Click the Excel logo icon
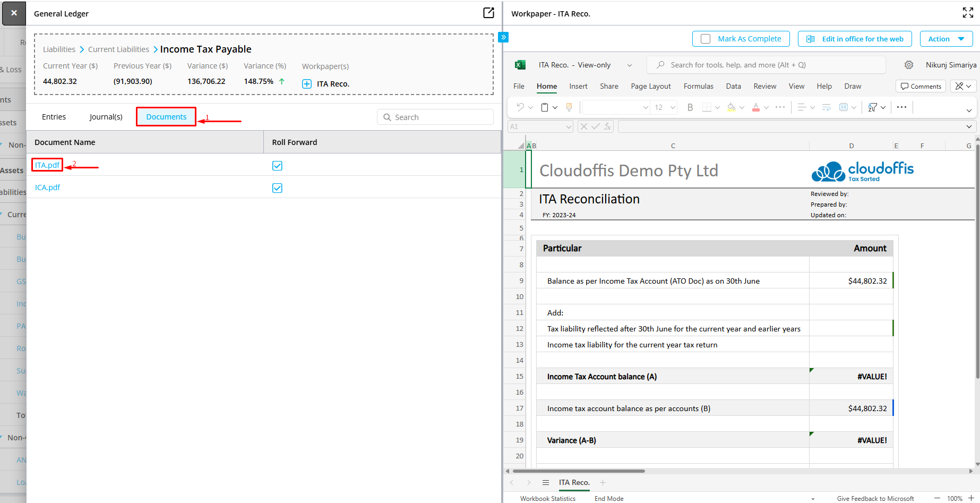Viewport: 980px width, 503px height. pyautogui.click(x=520, y=65)
